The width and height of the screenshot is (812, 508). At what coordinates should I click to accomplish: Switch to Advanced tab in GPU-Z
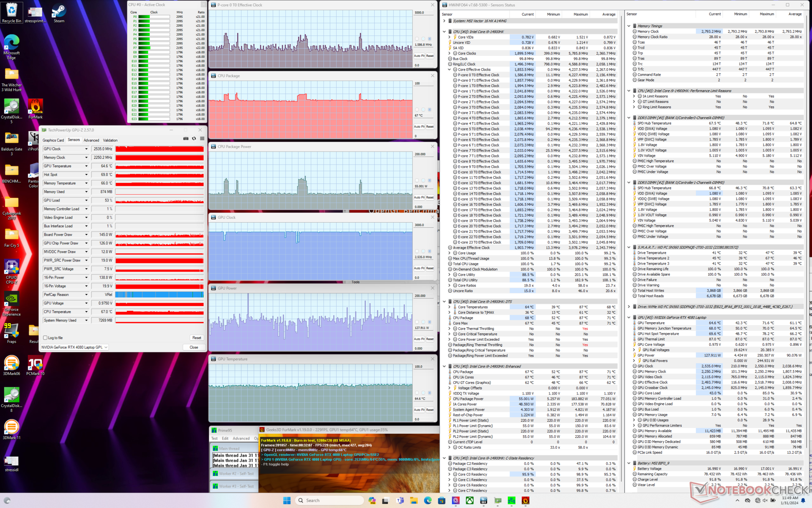pos(91,140)
